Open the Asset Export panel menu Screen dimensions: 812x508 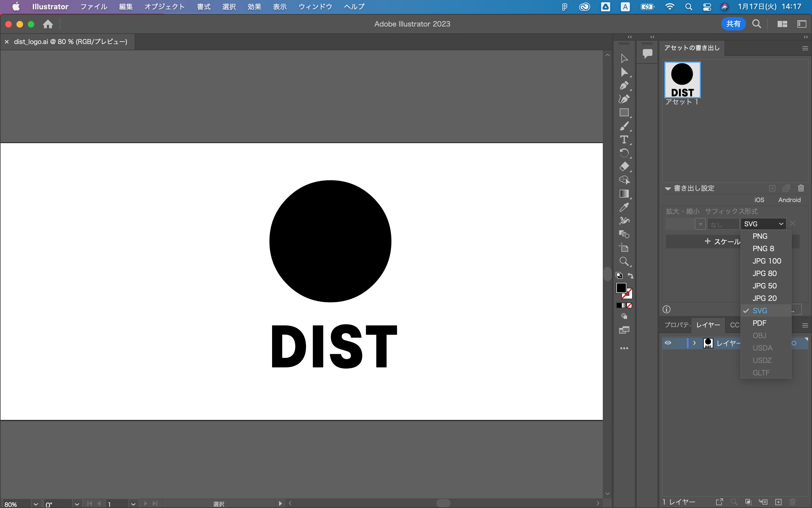click(x=805, y=48)
